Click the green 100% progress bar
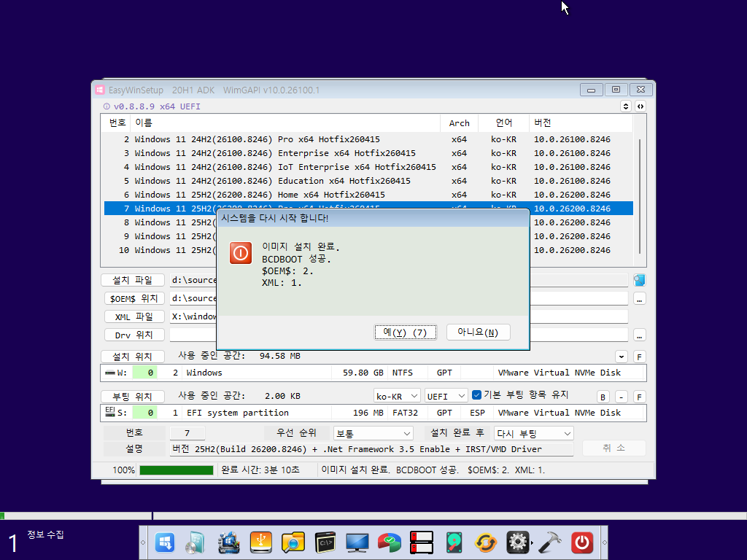The height and width of the screenshot is (560, 747). (177, 470)
